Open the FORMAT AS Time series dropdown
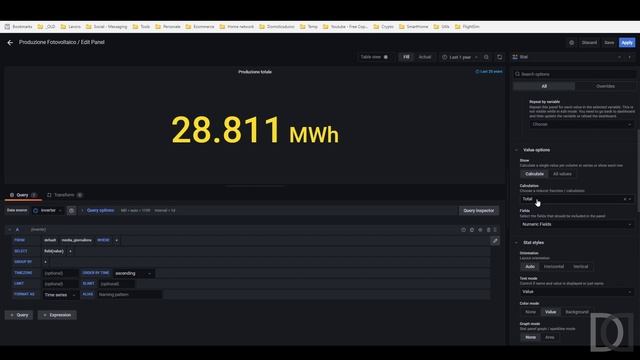Screen dimensions: 640x360 click(x=60, y=295)
